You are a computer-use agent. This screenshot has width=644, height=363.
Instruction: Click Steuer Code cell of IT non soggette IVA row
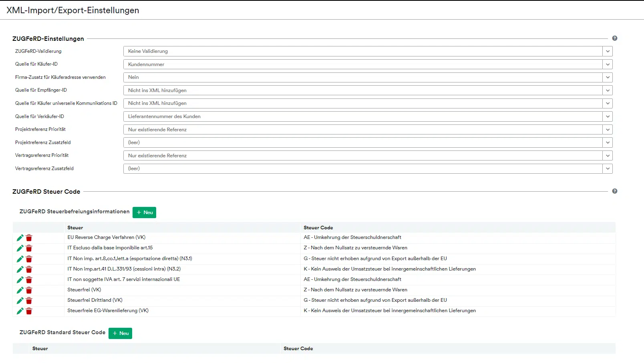click(x=458, y=279)
